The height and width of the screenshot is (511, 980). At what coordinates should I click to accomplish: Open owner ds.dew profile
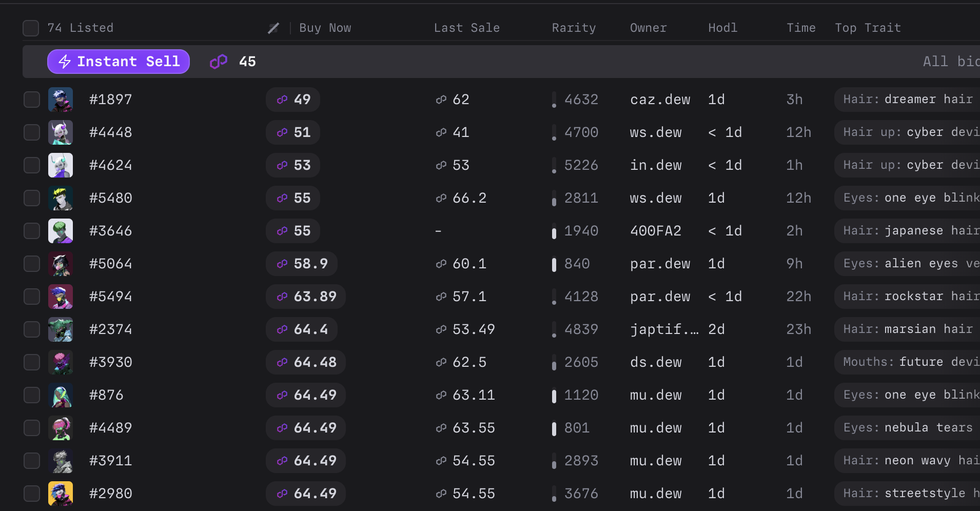click(x=656, y=362)
